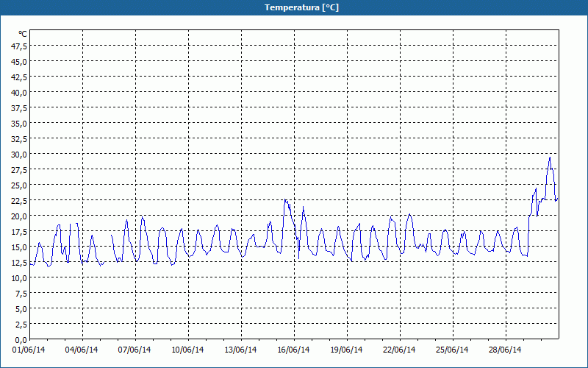Click the highest temperature peak near 29°C
The width and height of the screenshot is (588, 368).
click(x=550, y=158)
